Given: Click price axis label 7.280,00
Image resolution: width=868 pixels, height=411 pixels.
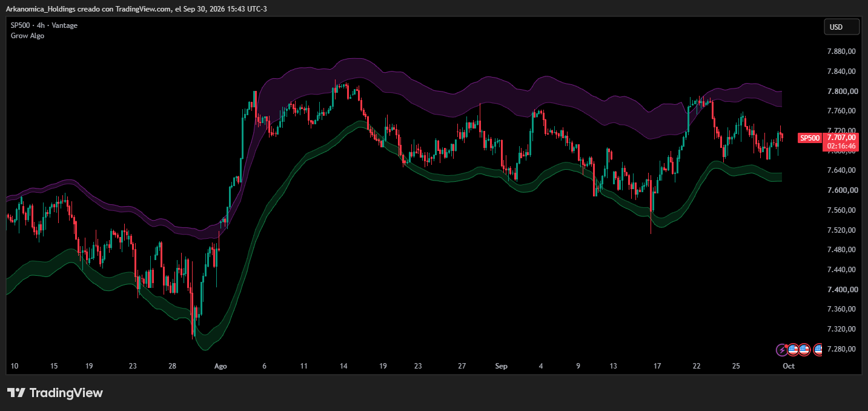Looking at the screenshot, I should (x=842, y=349).
